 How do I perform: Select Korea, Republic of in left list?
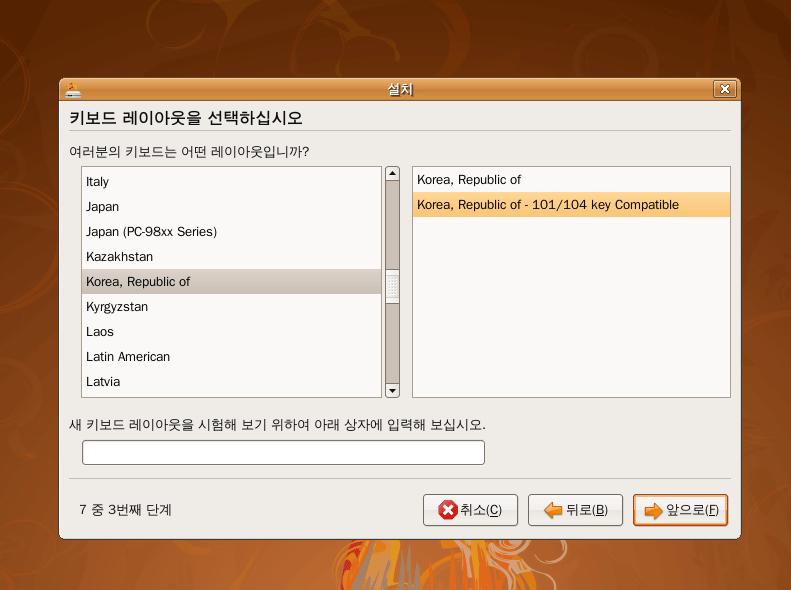[x=231, y=281]
